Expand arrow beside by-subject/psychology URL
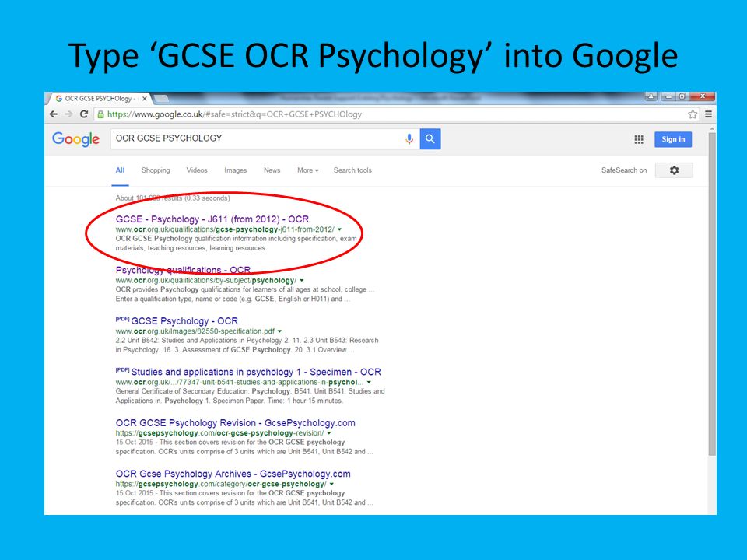The width and height of the screenshot is (747, 560). click(x=302, y=281)
